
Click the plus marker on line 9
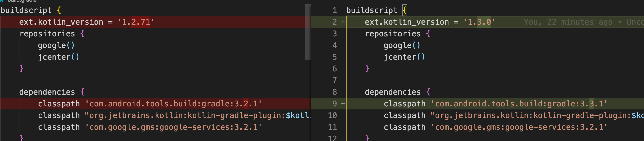343,103
